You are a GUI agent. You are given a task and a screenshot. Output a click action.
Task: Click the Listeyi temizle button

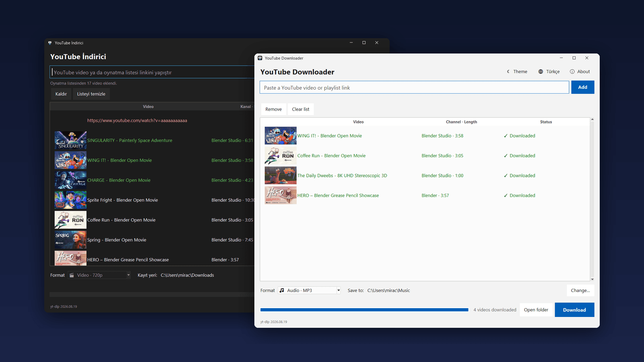click(x=91, y=94)
